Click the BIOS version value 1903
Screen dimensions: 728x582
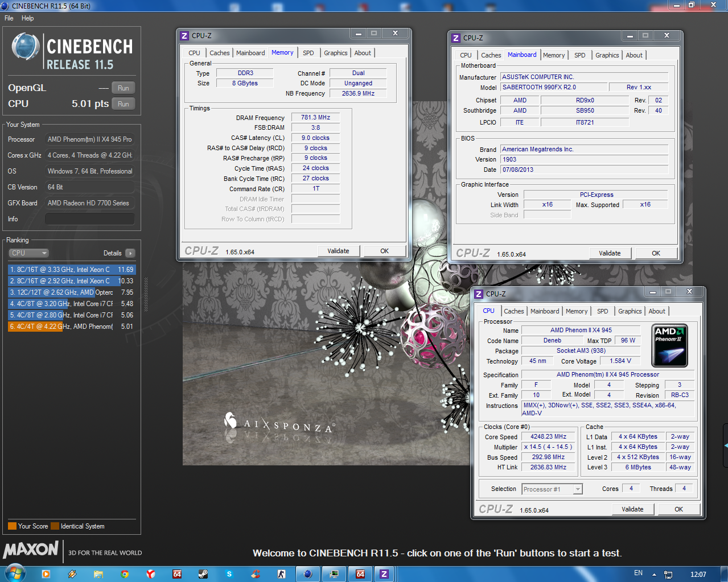(584, 159)
